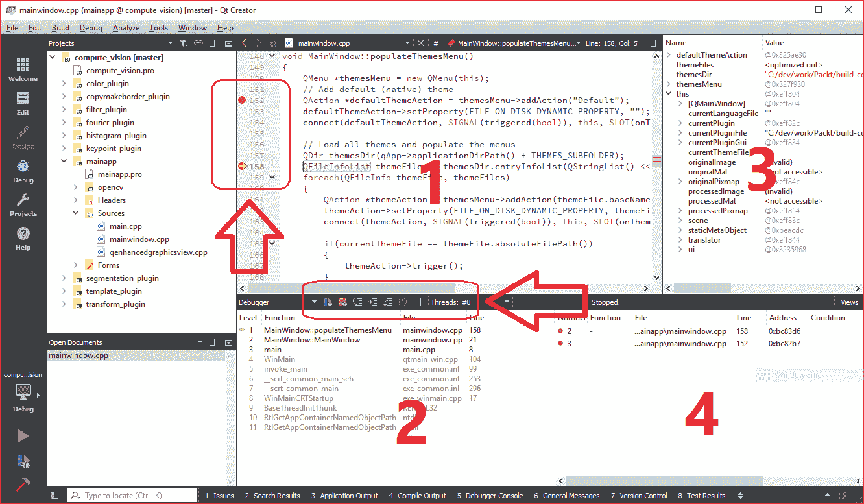Click the Step Out debugger icon
This screenshot has height=504, width=864.
pos(387,302)
